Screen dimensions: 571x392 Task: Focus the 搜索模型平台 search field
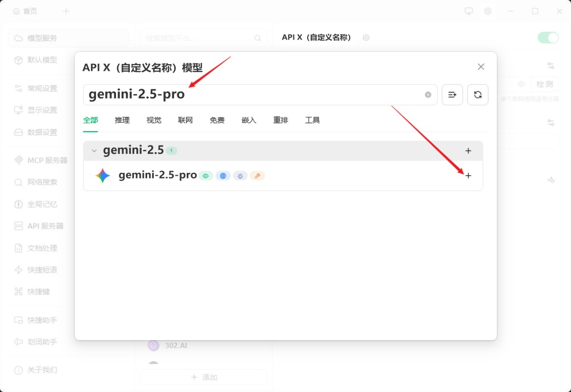click(x=204, y=38)
